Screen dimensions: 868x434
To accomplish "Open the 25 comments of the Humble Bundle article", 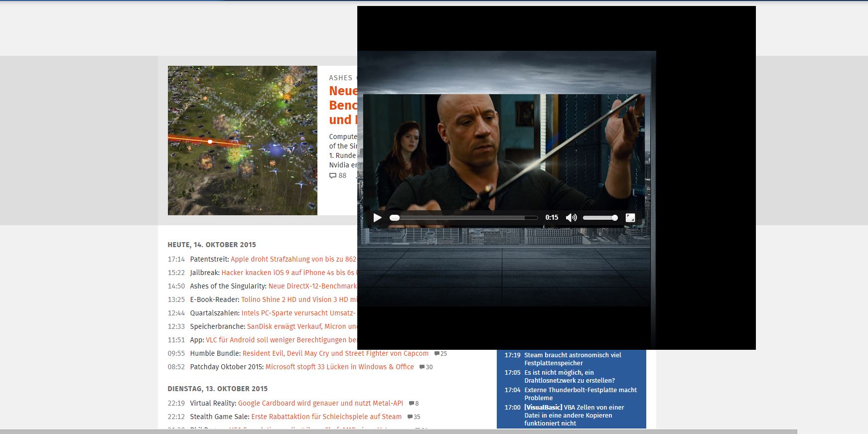I will coord(440,353).
